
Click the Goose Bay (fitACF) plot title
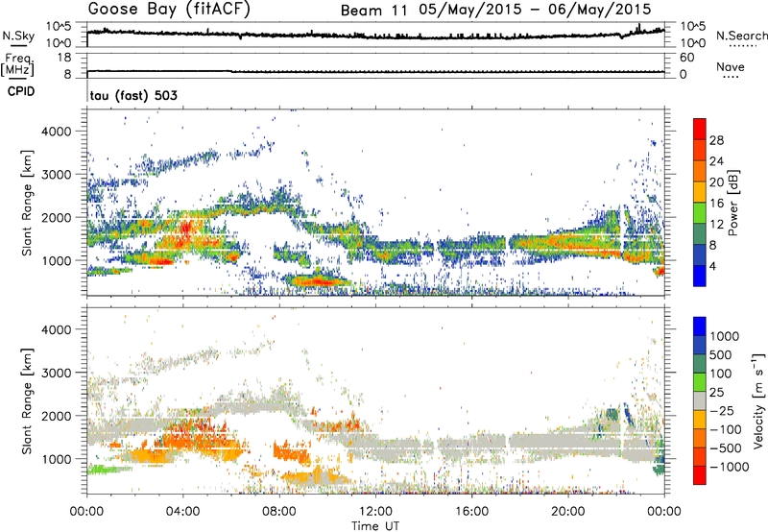click(x=169, y=9)
